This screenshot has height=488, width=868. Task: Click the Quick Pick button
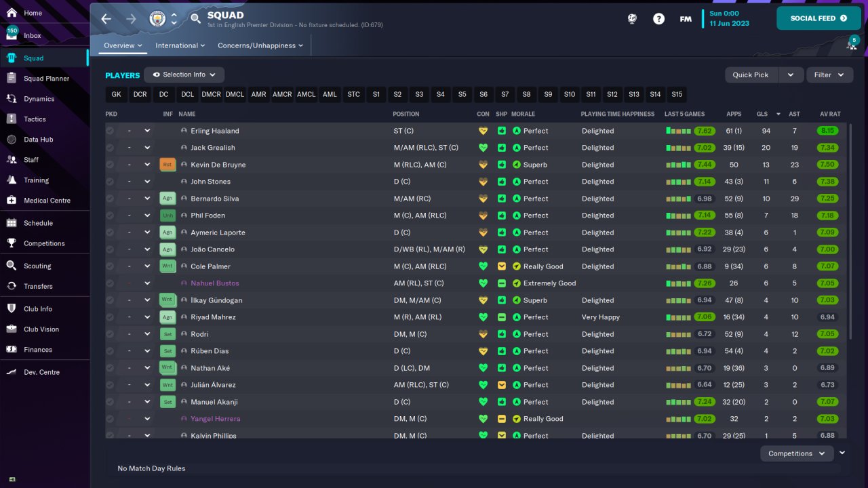click(x=751, y=75)
